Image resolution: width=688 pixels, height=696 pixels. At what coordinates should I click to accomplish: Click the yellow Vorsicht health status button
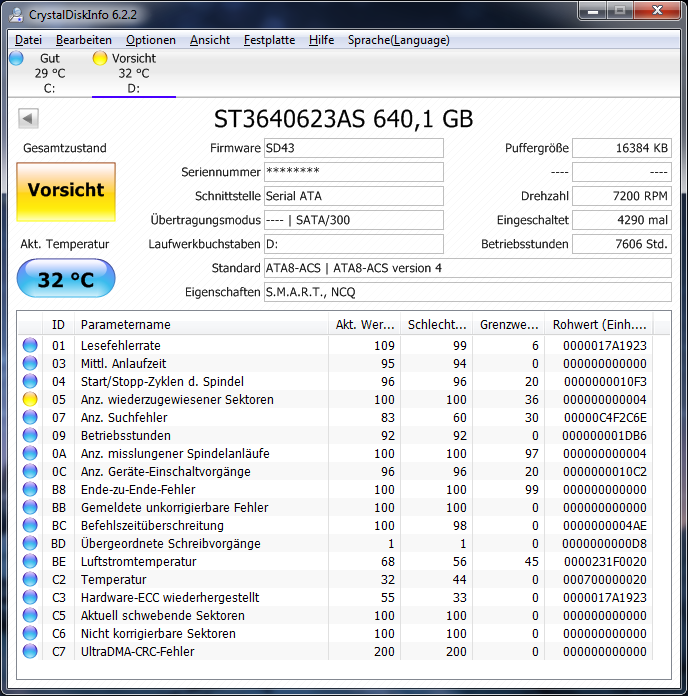click(66, 191)
